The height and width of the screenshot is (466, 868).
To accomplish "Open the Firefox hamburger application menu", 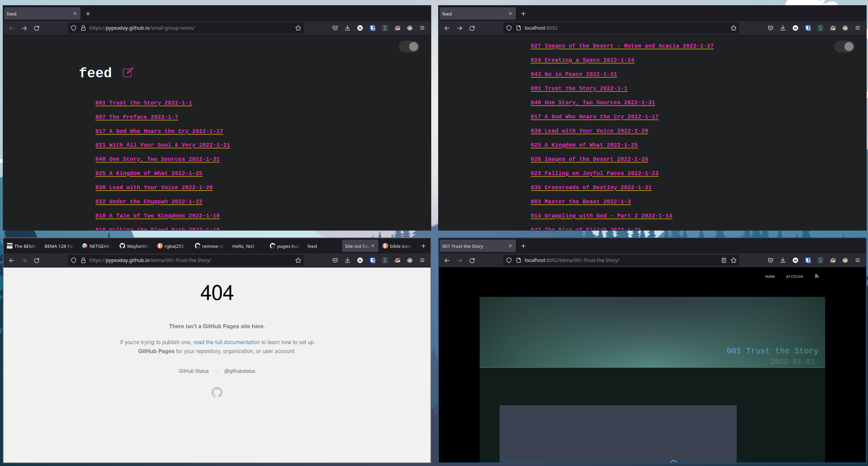I will click(422, 28).
